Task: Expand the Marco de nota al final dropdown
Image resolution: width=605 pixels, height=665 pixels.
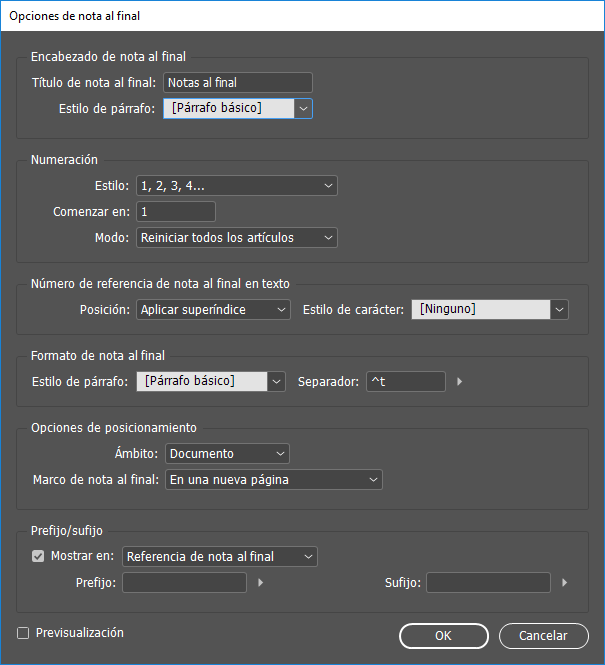Action: (273, 480)
